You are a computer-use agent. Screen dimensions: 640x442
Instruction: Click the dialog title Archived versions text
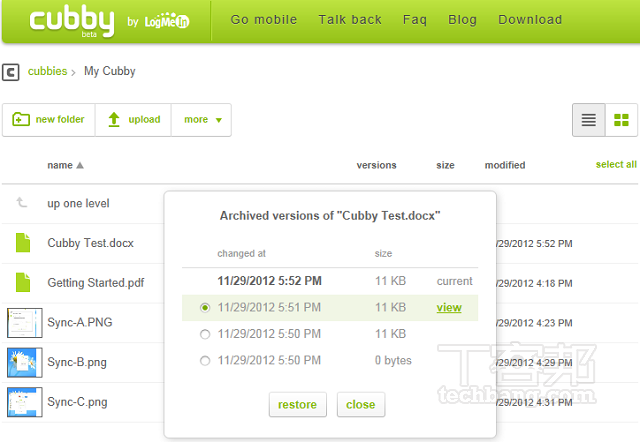click(x=330, y=215)
